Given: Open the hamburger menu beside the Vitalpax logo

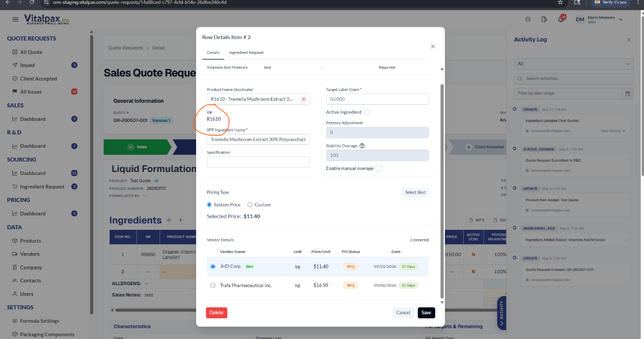Looking at the screenshot, I should [x=15, y=19].
